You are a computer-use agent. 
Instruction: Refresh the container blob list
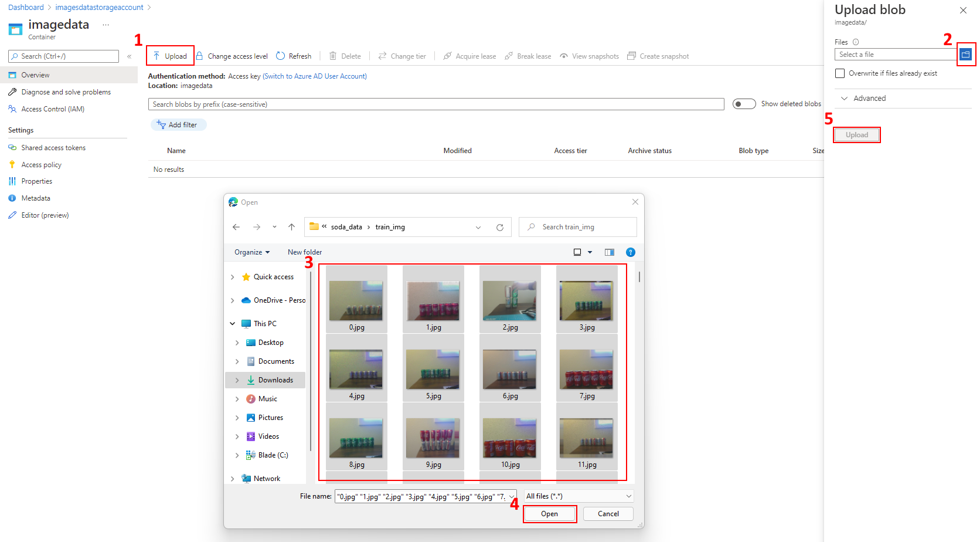click(294, 56)
